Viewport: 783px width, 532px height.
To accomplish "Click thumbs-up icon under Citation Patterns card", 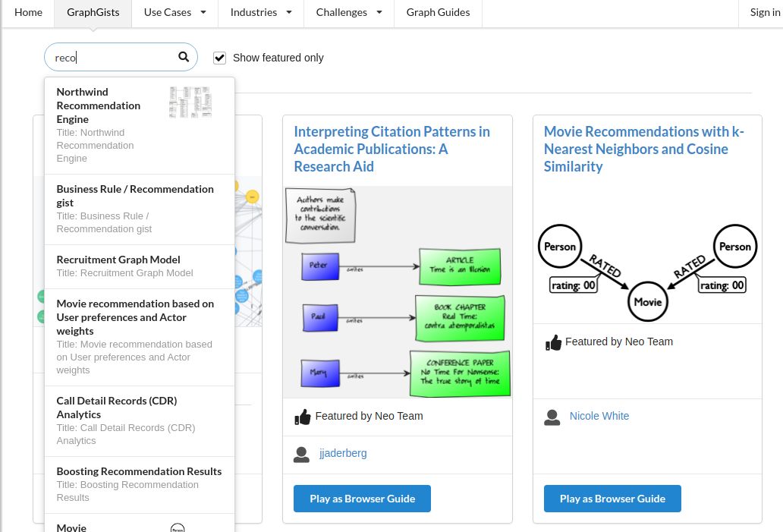I will point(303,417).
